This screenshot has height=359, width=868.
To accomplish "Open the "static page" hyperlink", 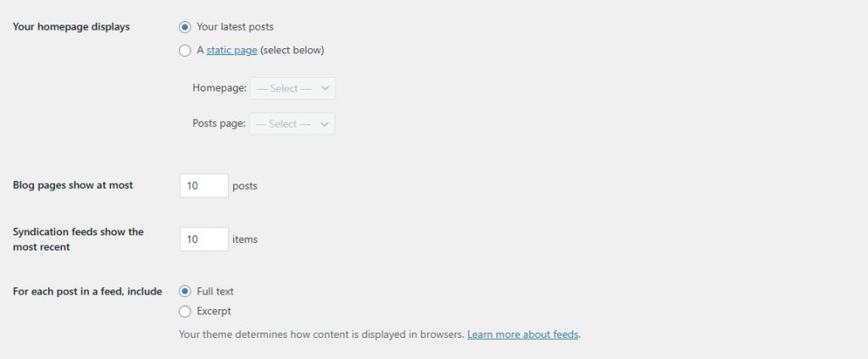I will pyautogui.click(x=231, y=50).
